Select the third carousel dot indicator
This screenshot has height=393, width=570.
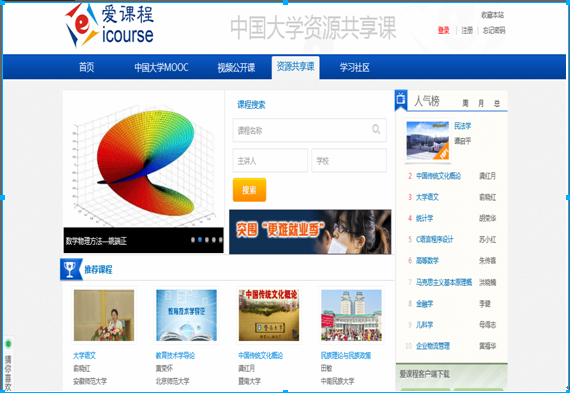pyautogui.click(x=207, y=240)
